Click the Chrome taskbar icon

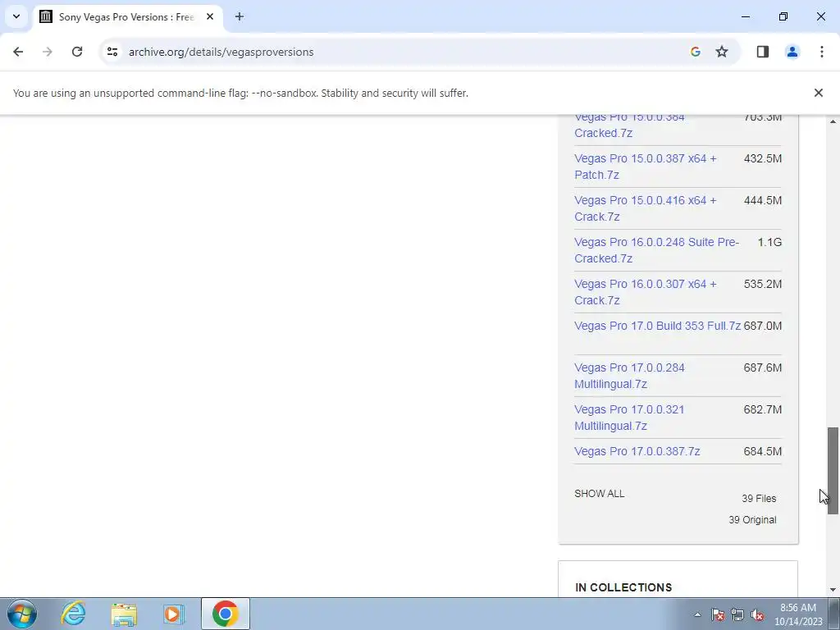[225, 614]
